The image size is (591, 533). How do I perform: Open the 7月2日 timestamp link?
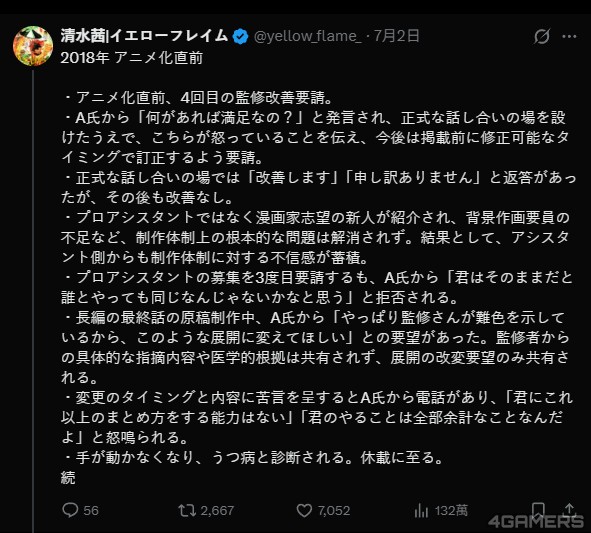(397, 36)
